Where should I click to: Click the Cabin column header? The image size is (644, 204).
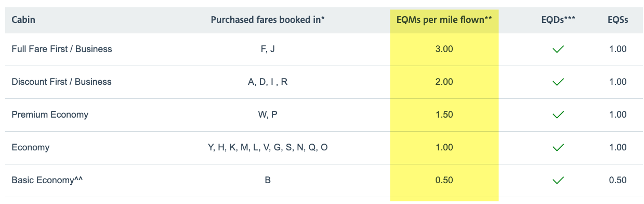pos(23,20)
